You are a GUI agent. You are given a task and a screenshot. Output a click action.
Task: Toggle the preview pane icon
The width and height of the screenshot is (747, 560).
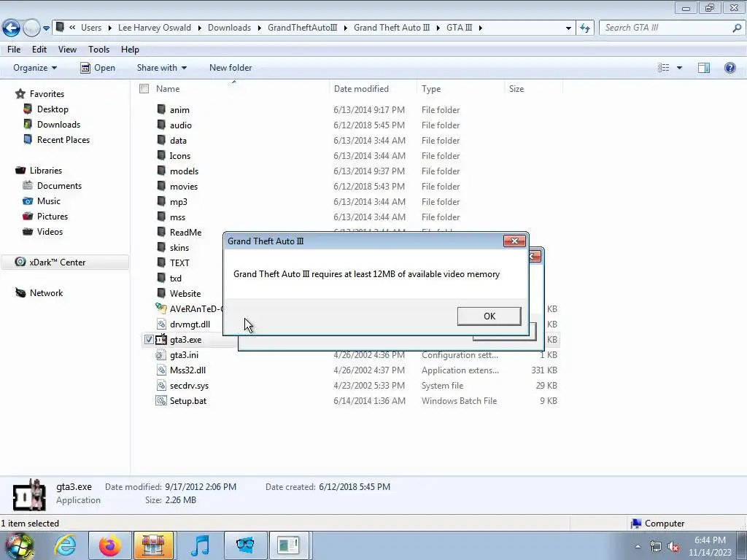pyautogui.click(x=704, y=68)
